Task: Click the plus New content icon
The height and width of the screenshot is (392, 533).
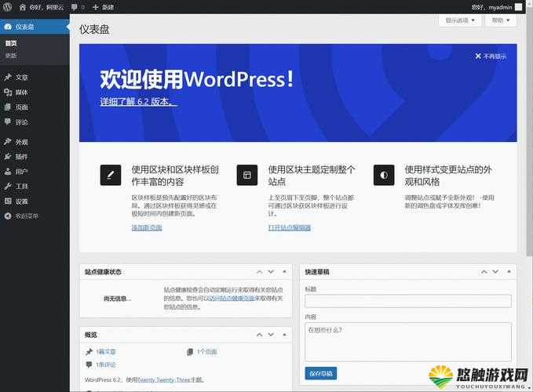Action: [x=96, y=7]
